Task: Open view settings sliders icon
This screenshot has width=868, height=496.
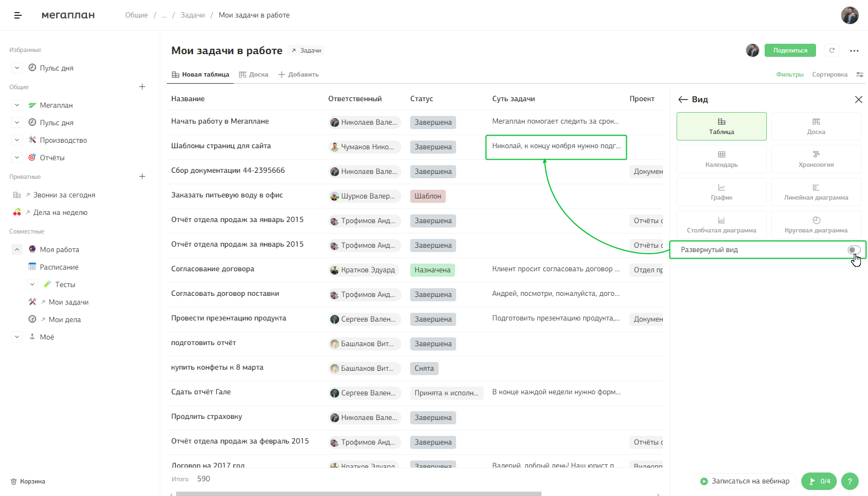Action: [860, 74]
